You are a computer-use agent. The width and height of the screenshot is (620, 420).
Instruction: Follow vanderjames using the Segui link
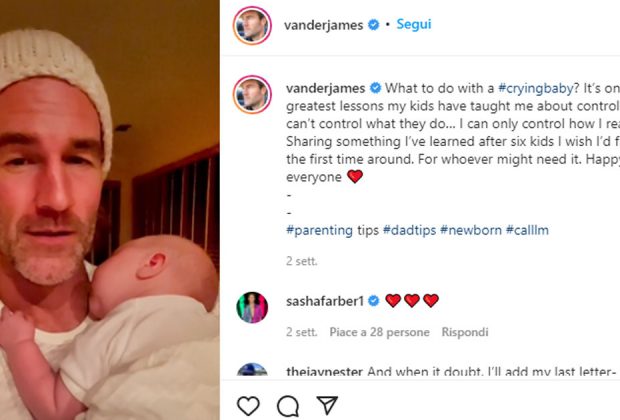coord(414,24)
